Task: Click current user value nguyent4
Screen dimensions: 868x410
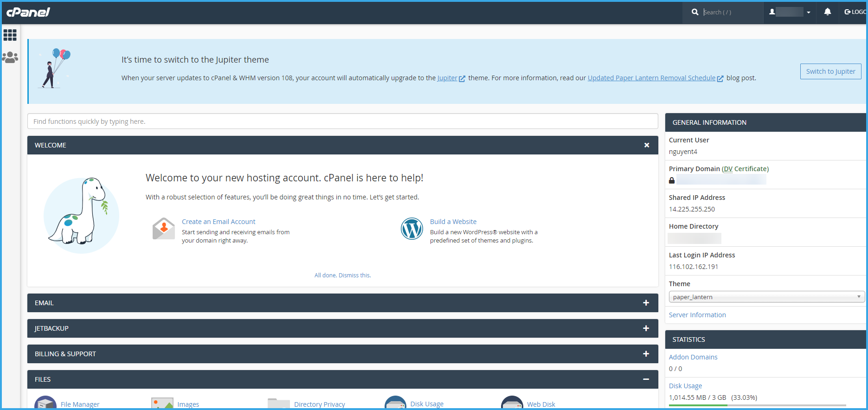Action: click(x=683, y=152)
